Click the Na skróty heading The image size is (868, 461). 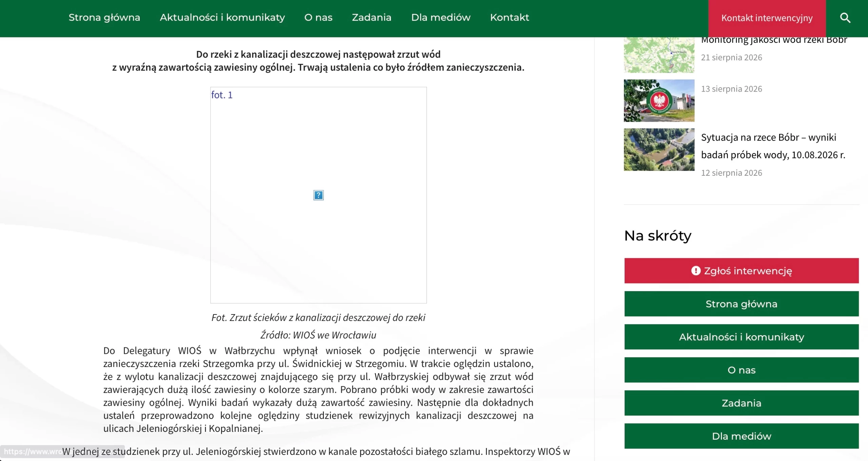tap(657, 235)
